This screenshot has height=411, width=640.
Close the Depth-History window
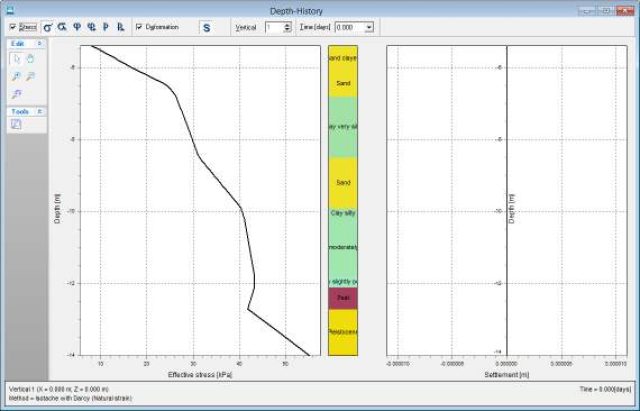click(625, 11)
